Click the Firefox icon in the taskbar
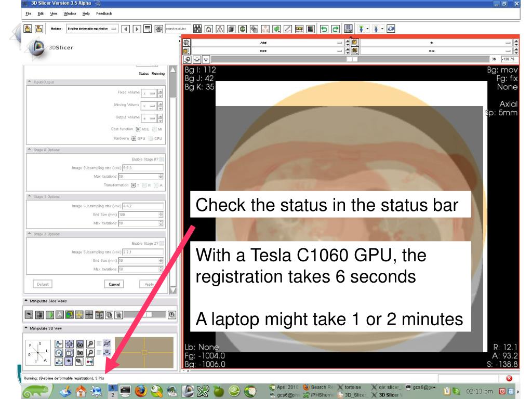 [x=140, y=391]
